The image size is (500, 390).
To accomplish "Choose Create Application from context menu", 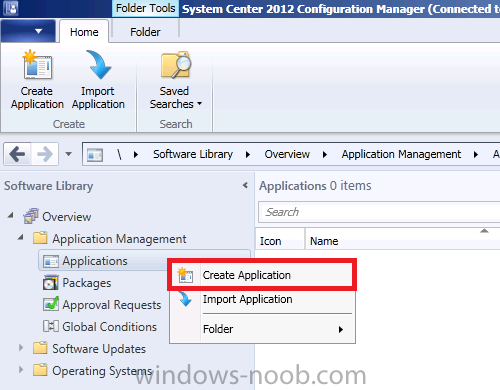I will click(x=262, y=275).
